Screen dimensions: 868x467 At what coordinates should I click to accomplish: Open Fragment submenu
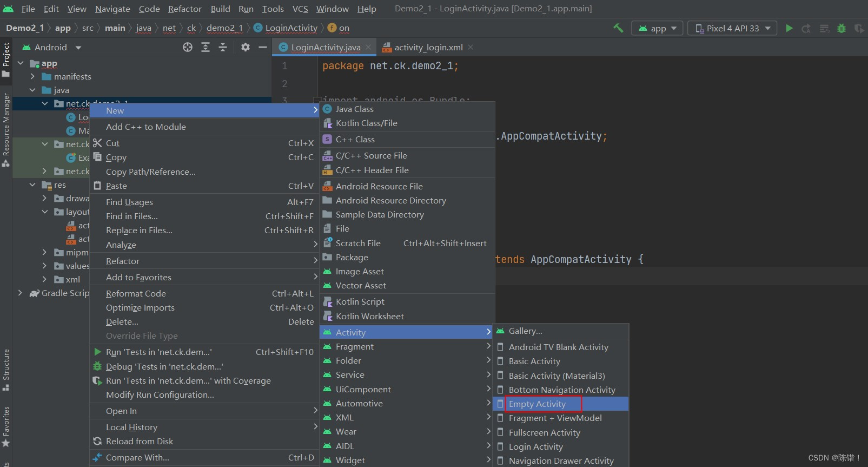pyautogui.click(x=407, y=346)
